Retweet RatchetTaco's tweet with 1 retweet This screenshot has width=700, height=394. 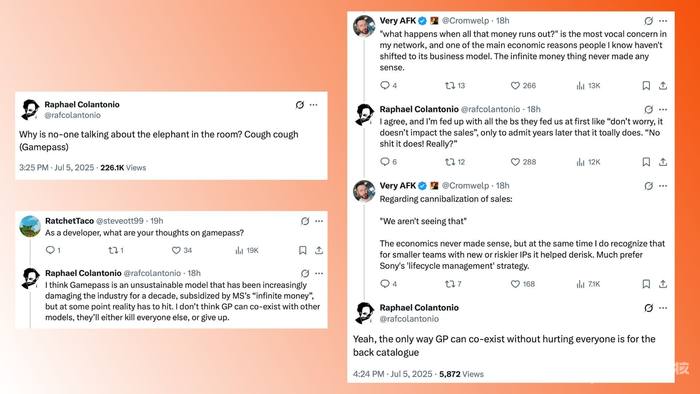(113, 250)
